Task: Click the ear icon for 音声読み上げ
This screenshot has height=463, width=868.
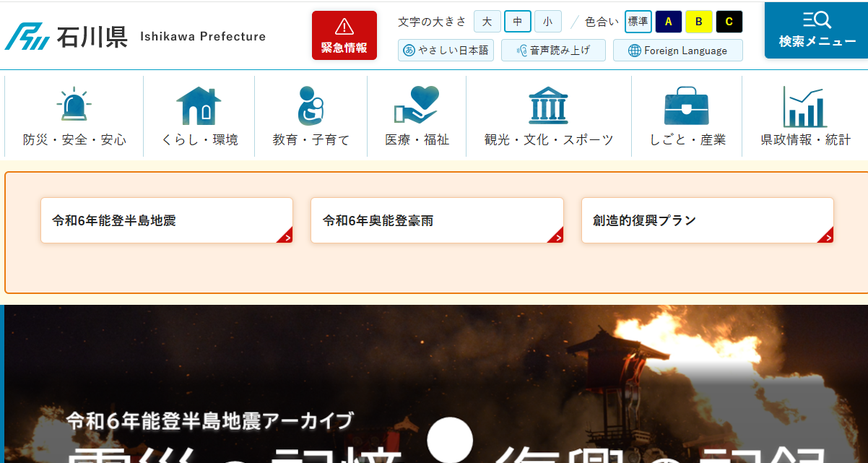Action: pos(521,51)
